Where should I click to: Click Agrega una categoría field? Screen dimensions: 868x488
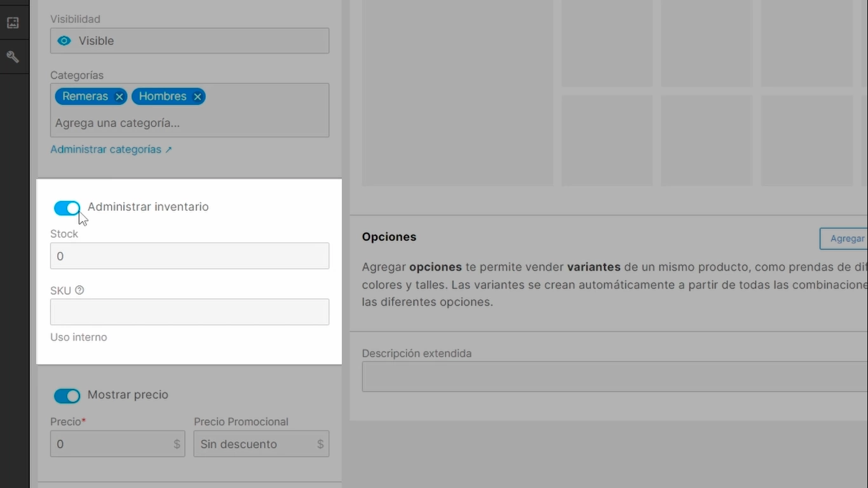190,123
